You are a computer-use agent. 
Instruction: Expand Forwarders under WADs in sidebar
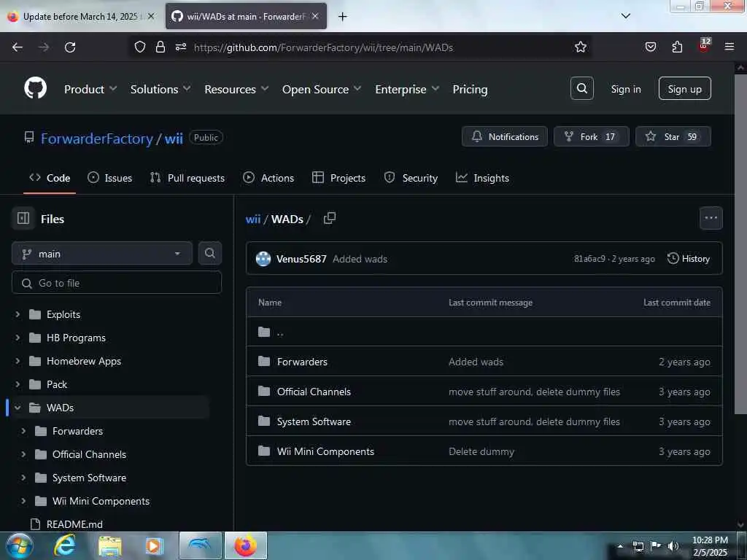pos(23,431)
